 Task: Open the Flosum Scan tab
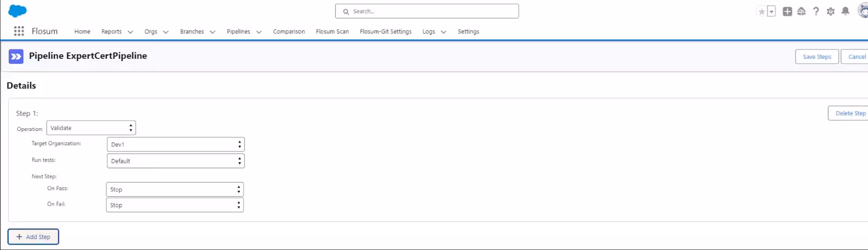(x=332, y=32)
